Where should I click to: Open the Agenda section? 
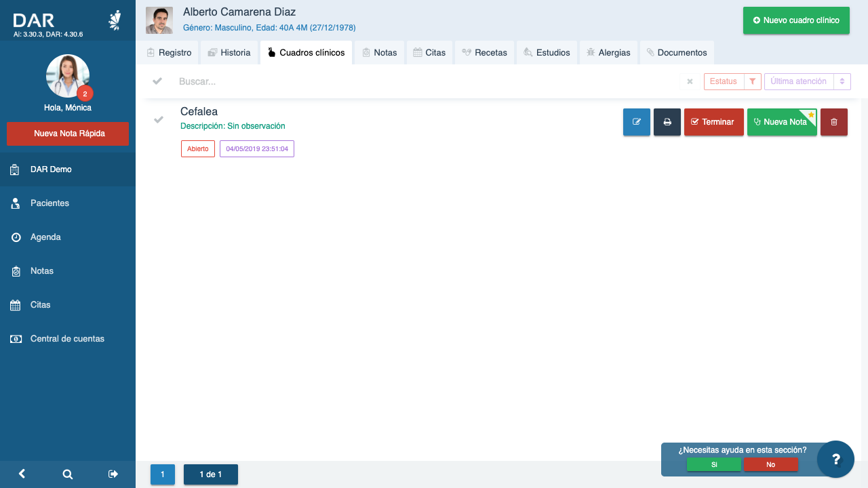pyautogui.click(x=68, y=237)
